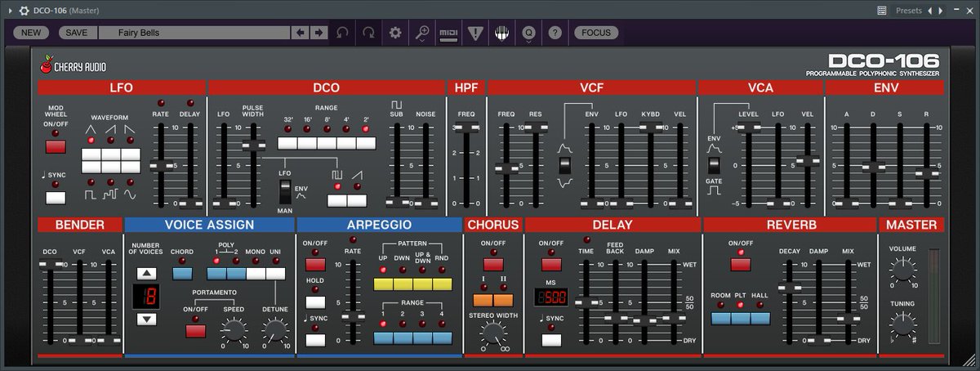Enable Chorus mode I button
Screen dimensions: 980x371
(483, 301)
